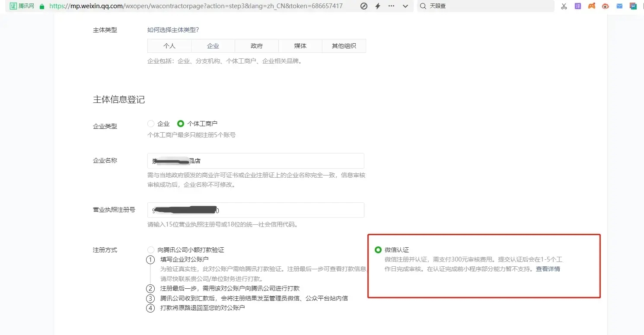Click the lightning bolt speed mode icon
The width and height of the screenshot is (644, 335).
click(377, 6)
